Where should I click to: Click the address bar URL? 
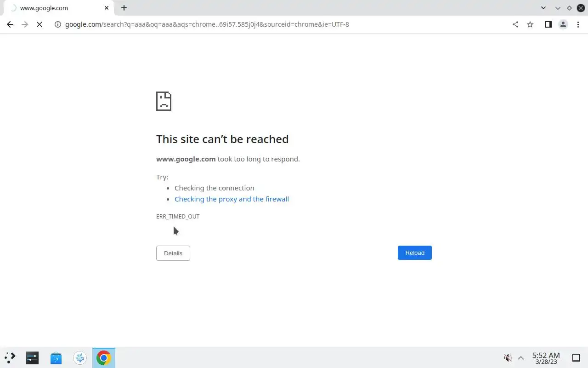[207, 24]
